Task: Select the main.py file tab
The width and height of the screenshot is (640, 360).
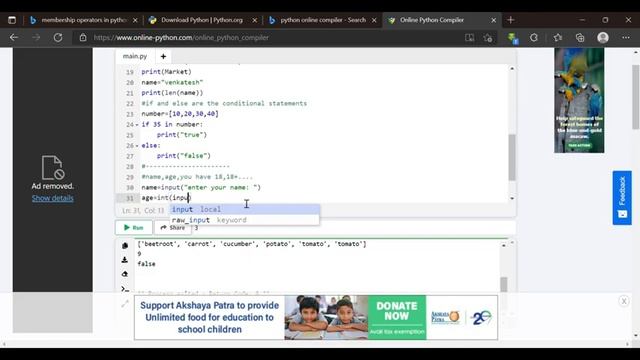Action: coord(135,56)
